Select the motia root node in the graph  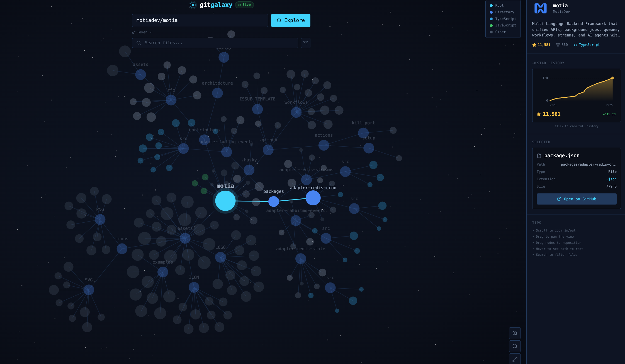(225, 200)
